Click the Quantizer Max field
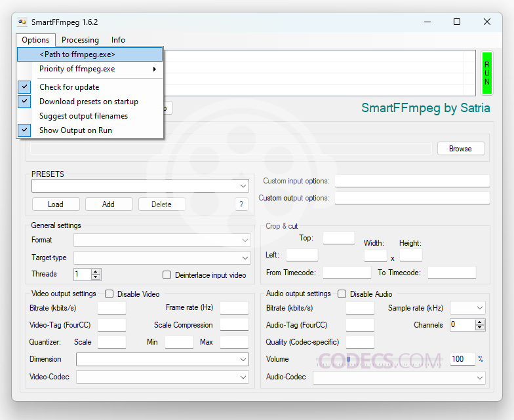 [234, 342]
